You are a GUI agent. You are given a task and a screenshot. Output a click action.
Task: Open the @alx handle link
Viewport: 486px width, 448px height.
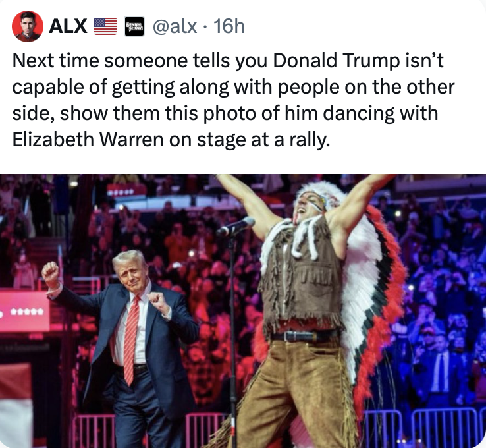click(175, 26)
